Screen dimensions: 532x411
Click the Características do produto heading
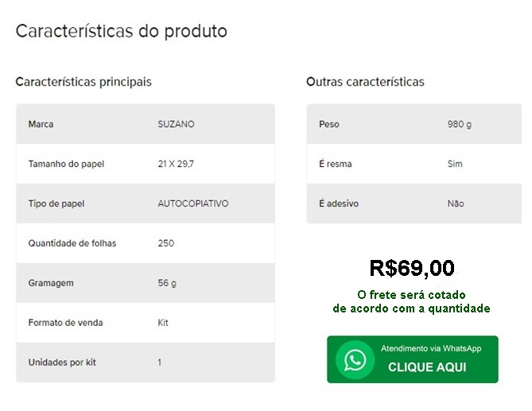(x=122, y=31)
